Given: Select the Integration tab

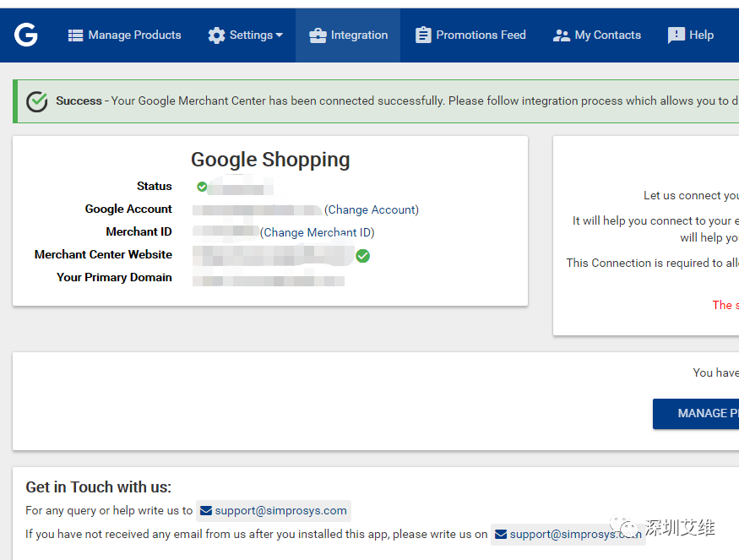Looking at the screenshot, I should (x=348, y=35).
